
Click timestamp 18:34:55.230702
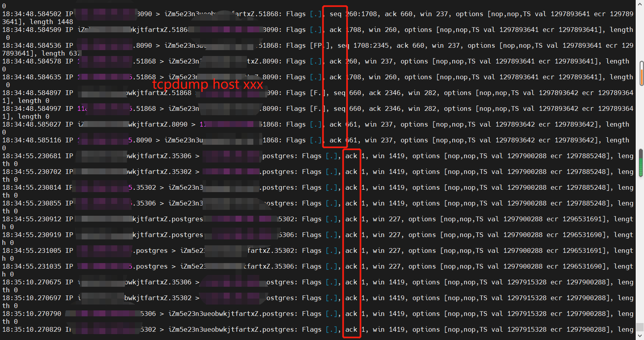coord(32,172)
